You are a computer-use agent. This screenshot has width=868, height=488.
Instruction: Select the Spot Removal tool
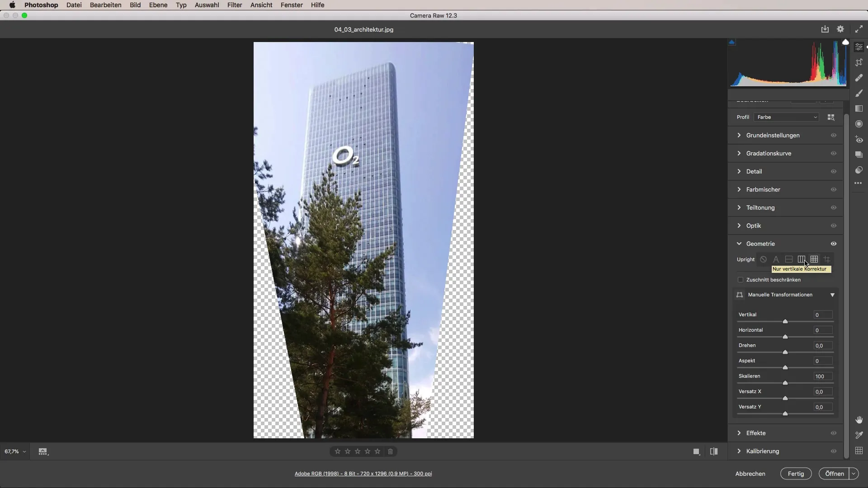coord(859,78)
